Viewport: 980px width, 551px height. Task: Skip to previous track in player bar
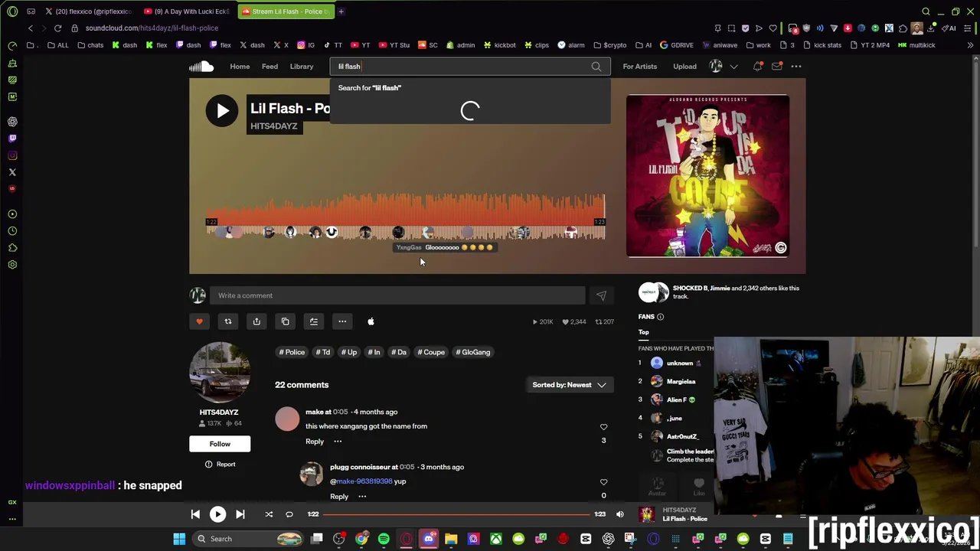[x=195, y=514]
